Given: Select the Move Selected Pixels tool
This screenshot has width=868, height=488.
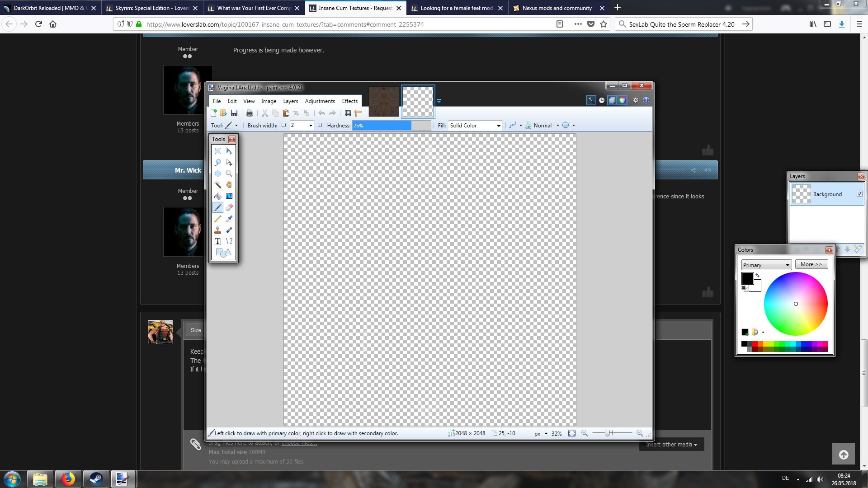Looking at the screenshot, I should tap(229, 151).
